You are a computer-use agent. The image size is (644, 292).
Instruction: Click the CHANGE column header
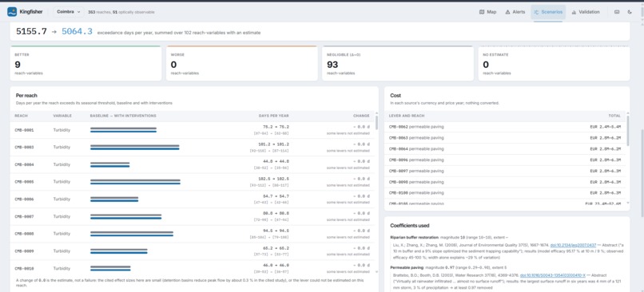[x=361, y=116]
